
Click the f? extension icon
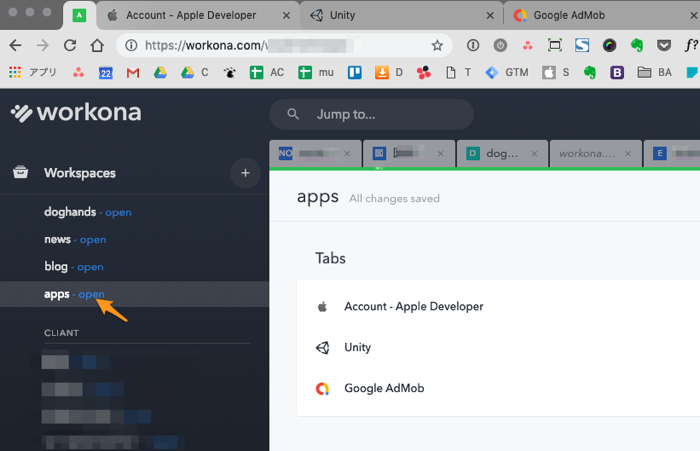coord(691,45)
